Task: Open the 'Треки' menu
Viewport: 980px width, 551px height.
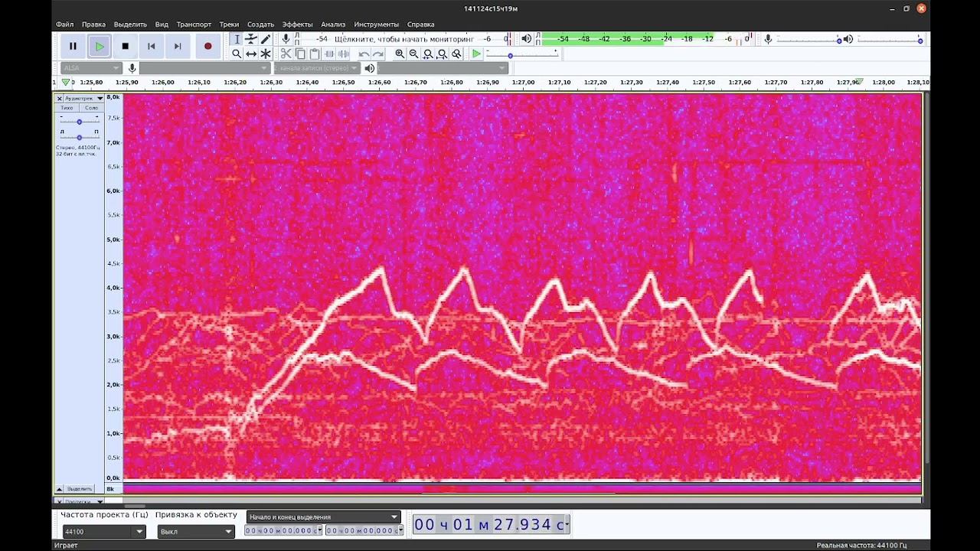Action: pos(229,24)
